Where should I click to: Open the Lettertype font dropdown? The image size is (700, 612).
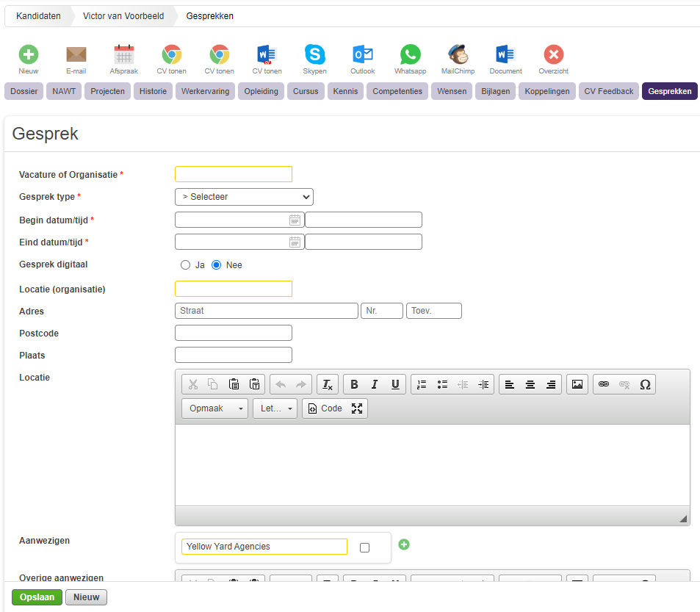point(275,408)
